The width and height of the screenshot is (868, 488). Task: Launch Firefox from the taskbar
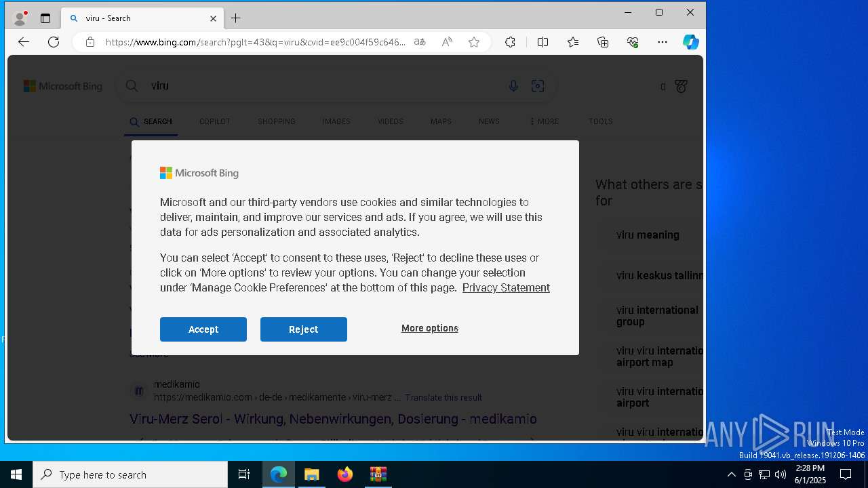[x=345, y=474]
